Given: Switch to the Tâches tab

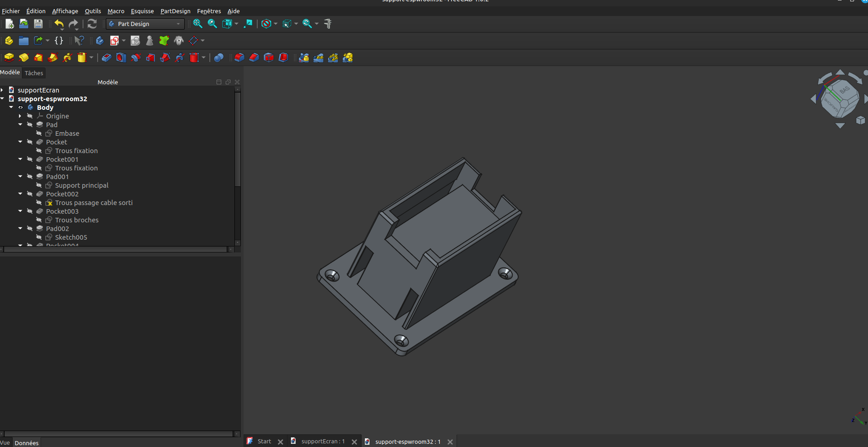Looking at the screenshot, I should pyautogui.click(x=34, y=73).
